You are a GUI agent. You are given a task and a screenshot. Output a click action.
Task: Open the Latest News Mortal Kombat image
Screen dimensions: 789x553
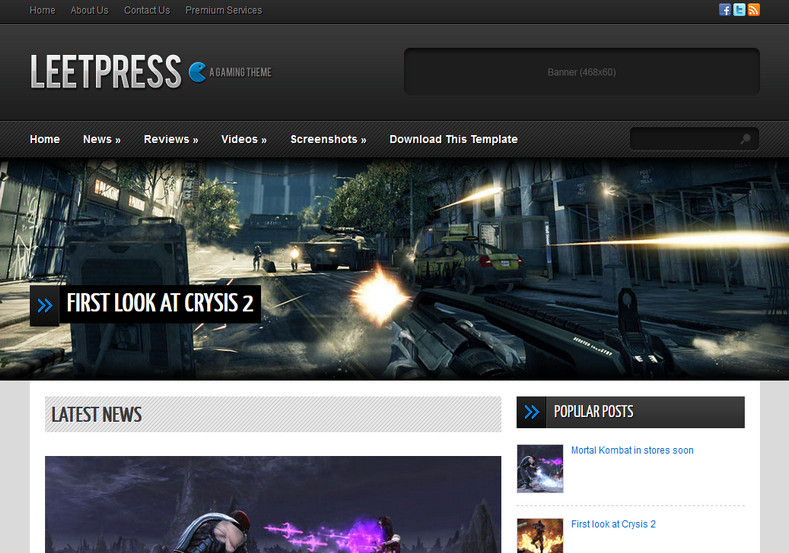tap(273, 504)
